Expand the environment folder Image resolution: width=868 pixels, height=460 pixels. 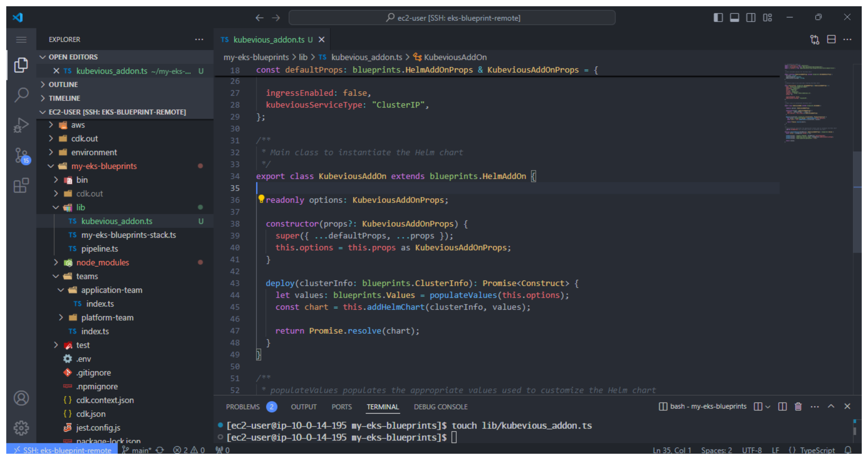click(125, 153)
